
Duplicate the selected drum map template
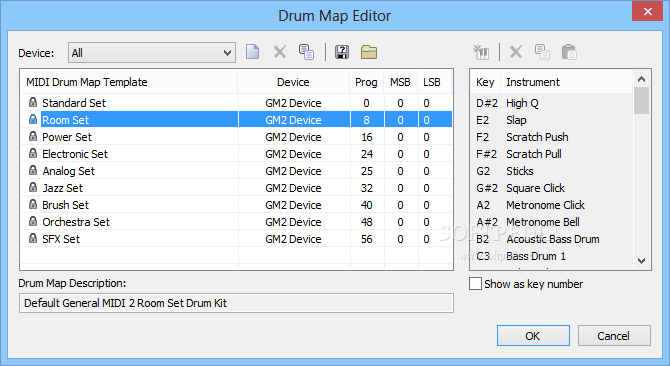306,52
